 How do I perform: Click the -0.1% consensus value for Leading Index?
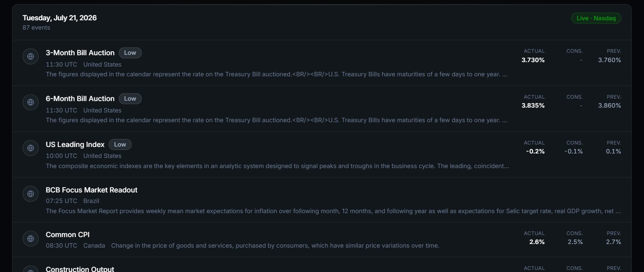click(x=573, y=151)
